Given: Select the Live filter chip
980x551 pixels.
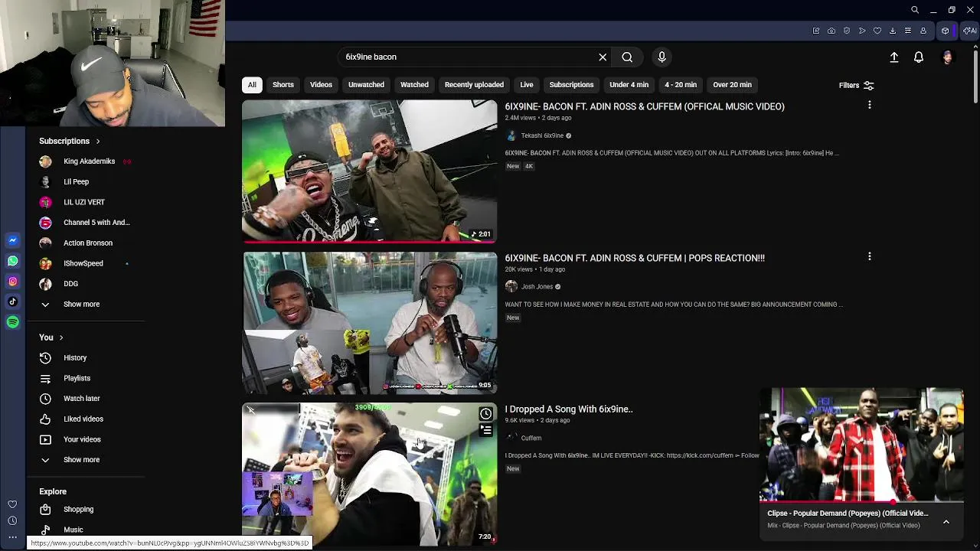Looking at the screenshot, I should pos(527,85).
